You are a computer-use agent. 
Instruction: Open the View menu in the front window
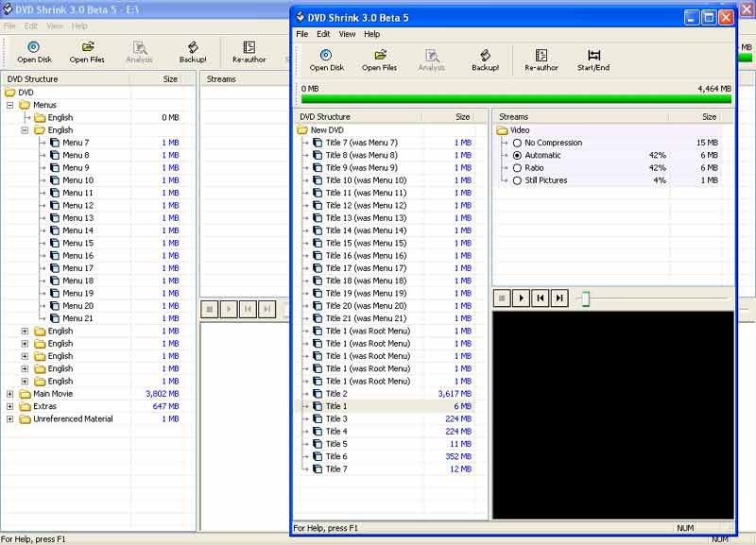click(x=347, y=34)
